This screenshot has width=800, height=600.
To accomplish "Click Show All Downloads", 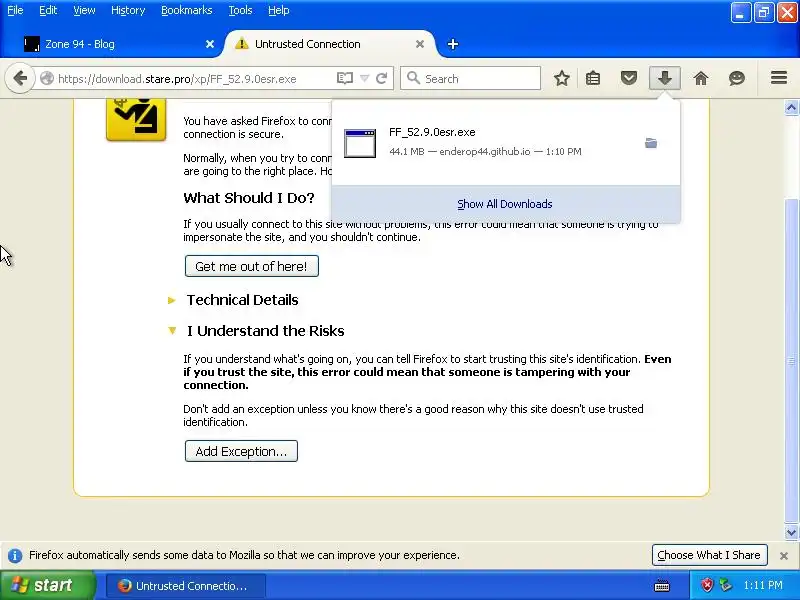I will click(x=505, y=204).
